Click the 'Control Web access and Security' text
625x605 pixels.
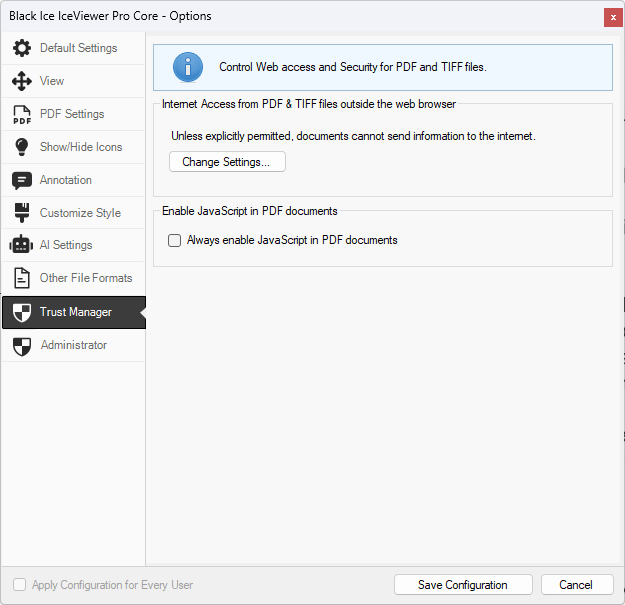tap(353, 67)
